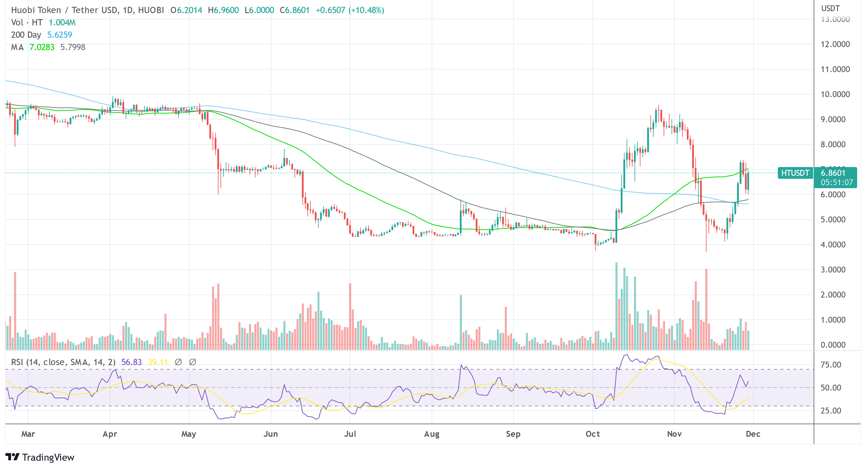Click the countdown timer 05:51:07
Image resolution: width=868 pixels, height=470 pixels.
(x=837, y=182)
